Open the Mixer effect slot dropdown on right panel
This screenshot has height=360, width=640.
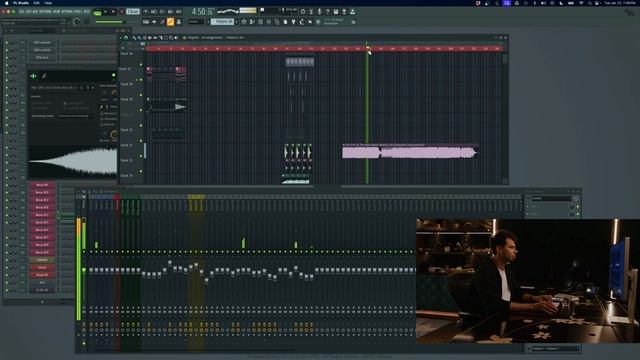coord(551,198)
